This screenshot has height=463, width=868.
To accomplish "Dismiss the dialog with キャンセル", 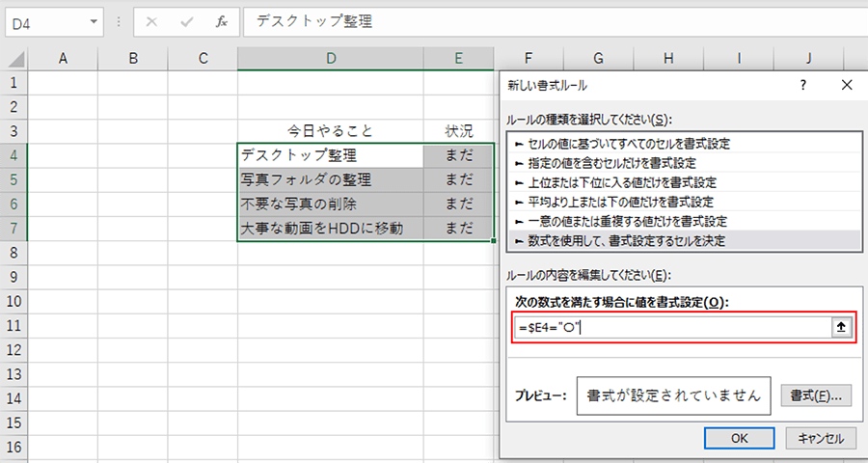I will (821, 439).
